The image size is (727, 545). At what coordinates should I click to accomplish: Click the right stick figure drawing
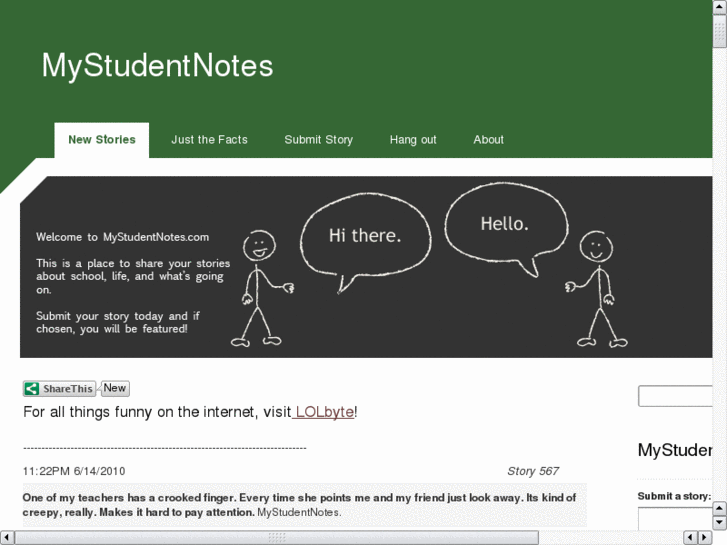(x=597, y=288)
